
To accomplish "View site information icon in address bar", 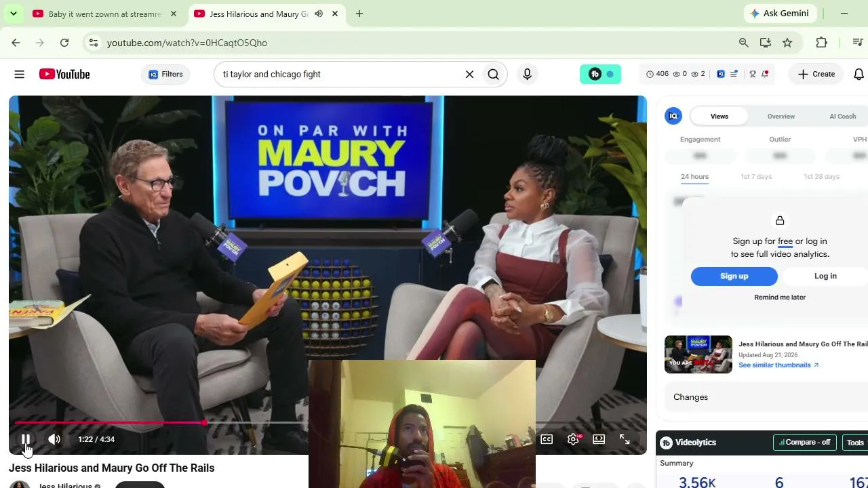I will (x=94, y=43).
